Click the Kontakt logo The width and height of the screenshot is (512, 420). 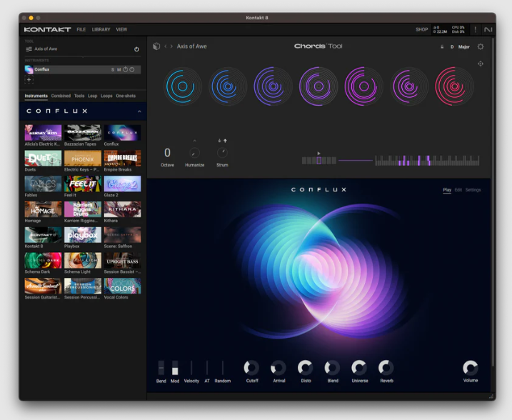point(47,30)
